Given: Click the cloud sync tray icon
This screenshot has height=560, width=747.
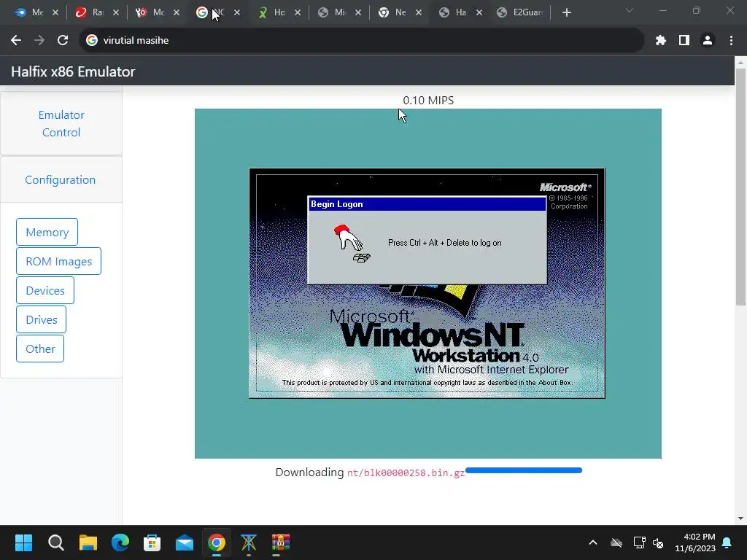Looking at the screenshot, I should pyautogui.click(x=616, y=542).
